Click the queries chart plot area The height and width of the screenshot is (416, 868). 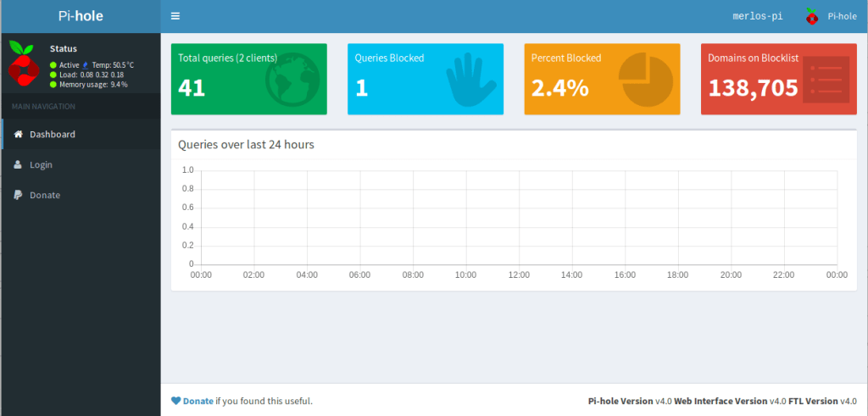coord(519,218)
